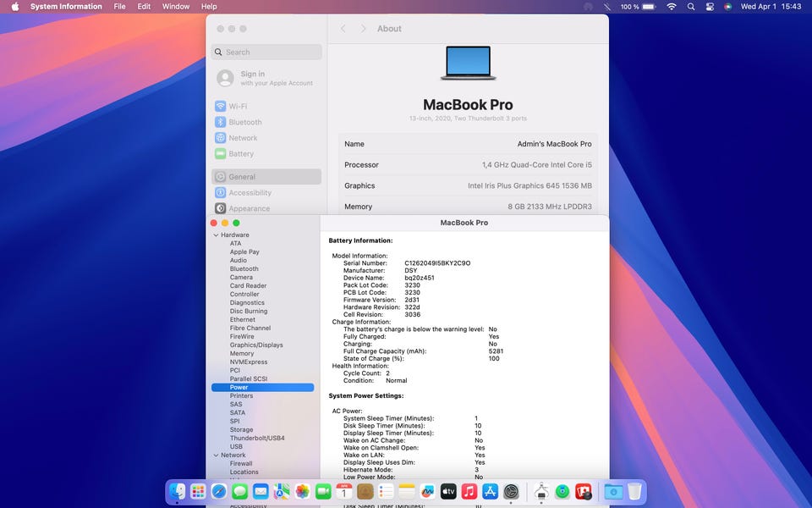The height and width of the screenshot is (508, 812).
Task: Collapse the Network tree section
Action: [x=216, y=456]
